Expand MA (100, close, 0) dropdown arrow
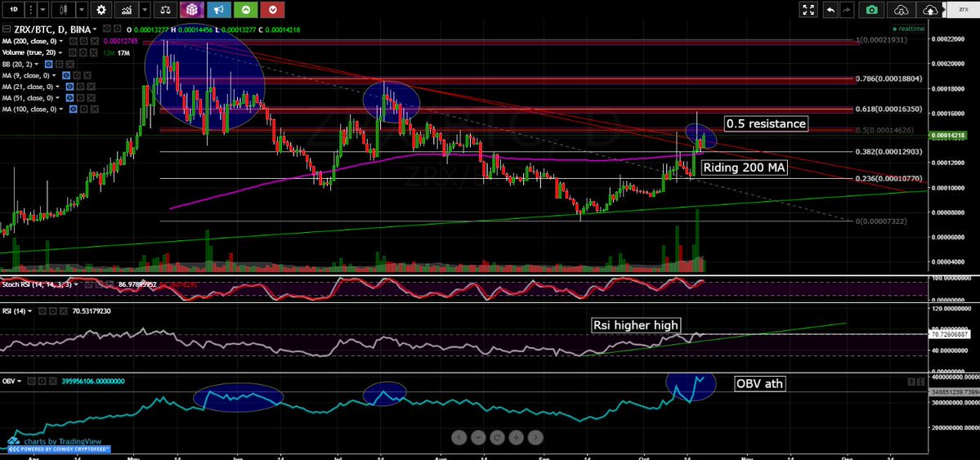The width and height of the screenshot is (980, 460). coord(61,109)
